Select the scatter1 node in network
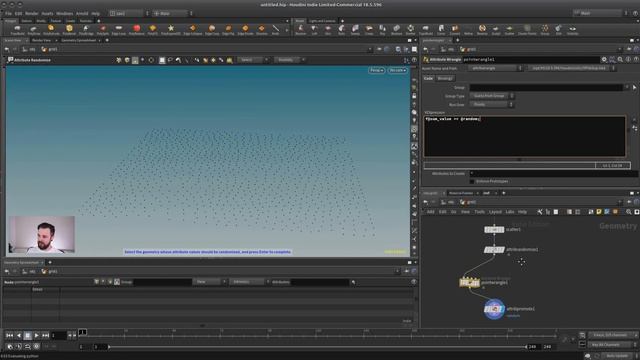This screenshot has width=640, height=360. [x=494, y=230]
